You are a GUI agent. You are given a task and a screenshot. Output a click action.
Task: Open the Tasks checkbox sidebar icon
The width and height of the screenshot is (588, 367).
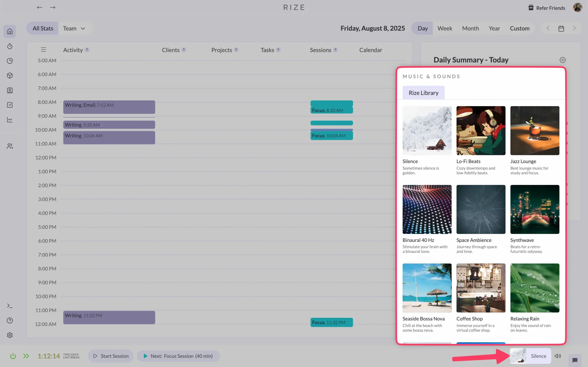point(10,105)
